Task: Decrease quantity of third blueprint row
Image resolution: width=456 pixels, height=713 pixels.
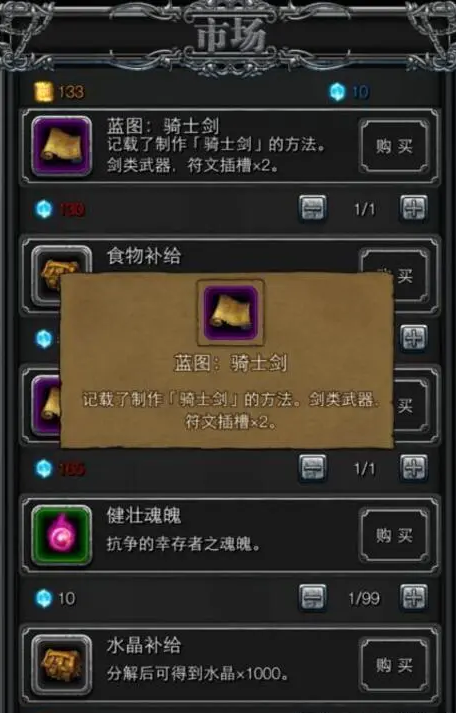Action: click(x=313, y=468)
